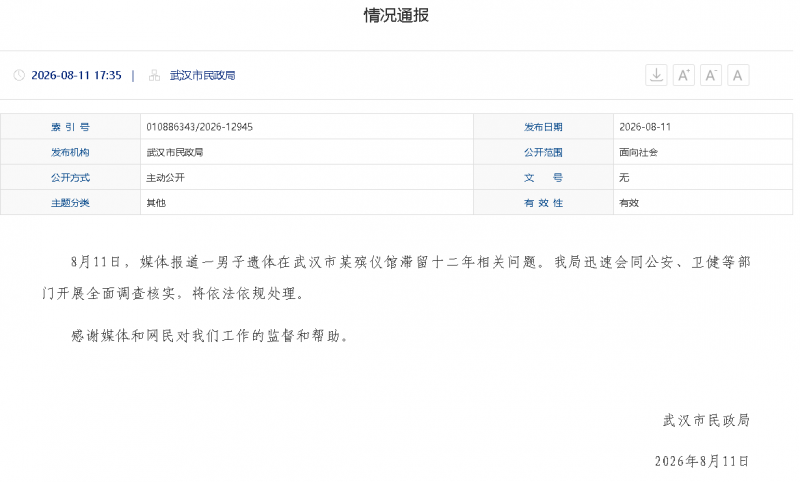
Task: Click the 公开方式 label cell
Action: click(70, 177)
